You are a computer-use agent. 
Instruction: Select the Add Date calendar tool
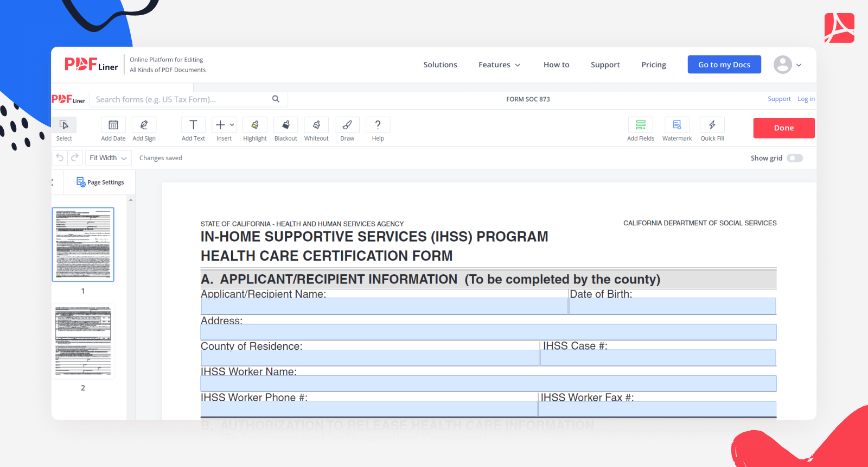(x=113, y=125)
